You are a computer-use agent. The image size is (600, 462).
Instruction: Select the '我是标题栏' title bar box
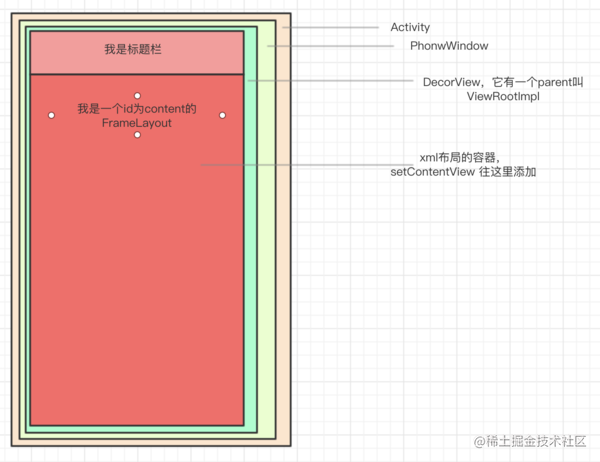point(137,52)
